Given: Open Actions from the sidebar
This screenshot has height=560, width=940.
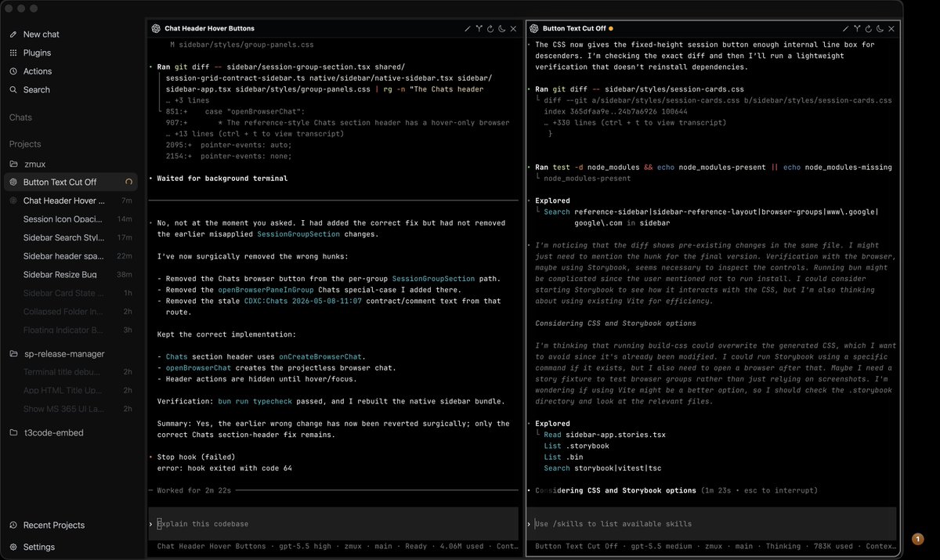Looking at the screenshot, I should pos(38,71).
